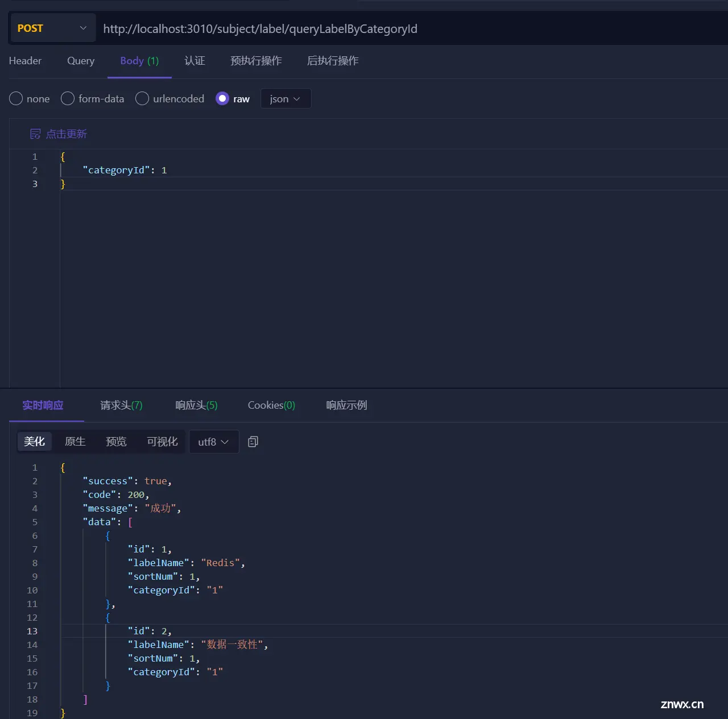The width and height of the screenshot is (728, 719).
Task: Click the "code": 200 response line
Action: click(116, 494)
